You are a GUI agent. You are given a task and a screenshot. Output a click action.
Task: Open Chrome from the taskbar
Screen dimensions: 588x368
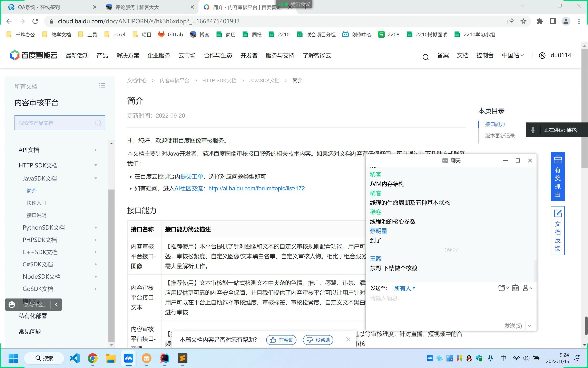(x=92, y=358)
